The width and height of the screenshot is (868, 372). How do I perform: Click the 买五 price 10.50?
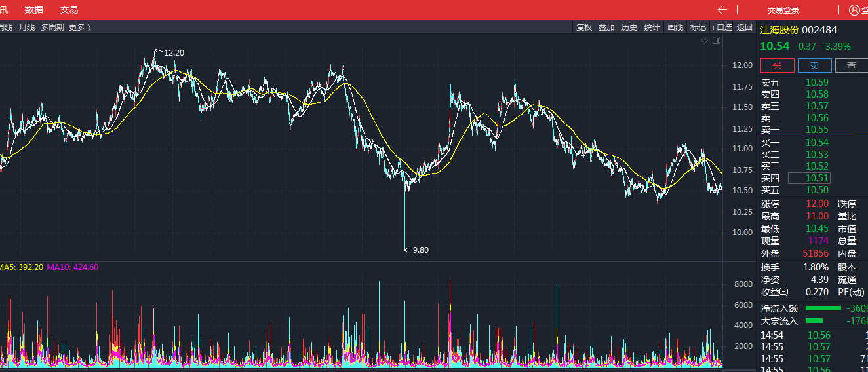pos(818,190)
